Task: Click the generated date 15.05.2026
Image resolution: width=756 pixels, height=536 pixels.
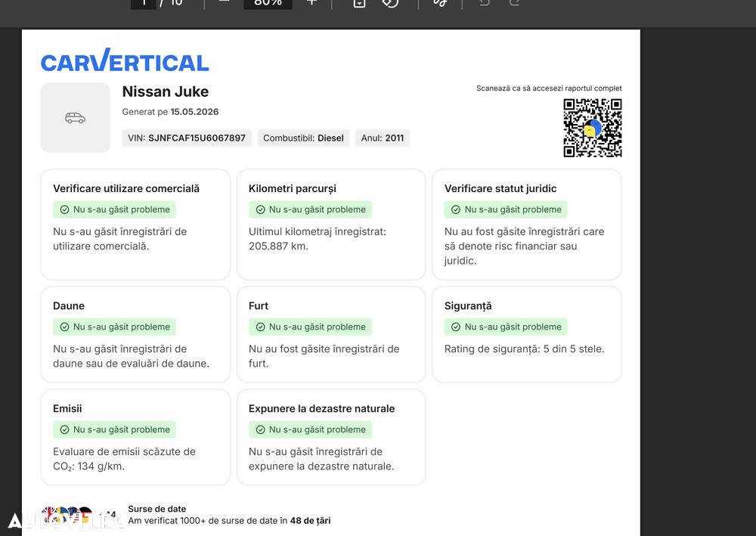Action: point(194,112)
